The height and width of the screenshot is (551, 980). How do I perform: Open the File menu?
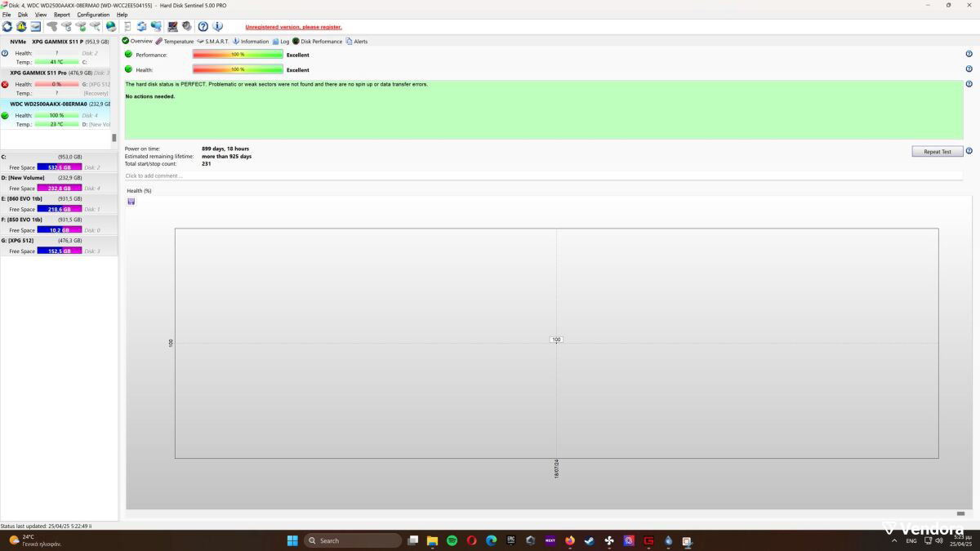(x=7, y=15)
